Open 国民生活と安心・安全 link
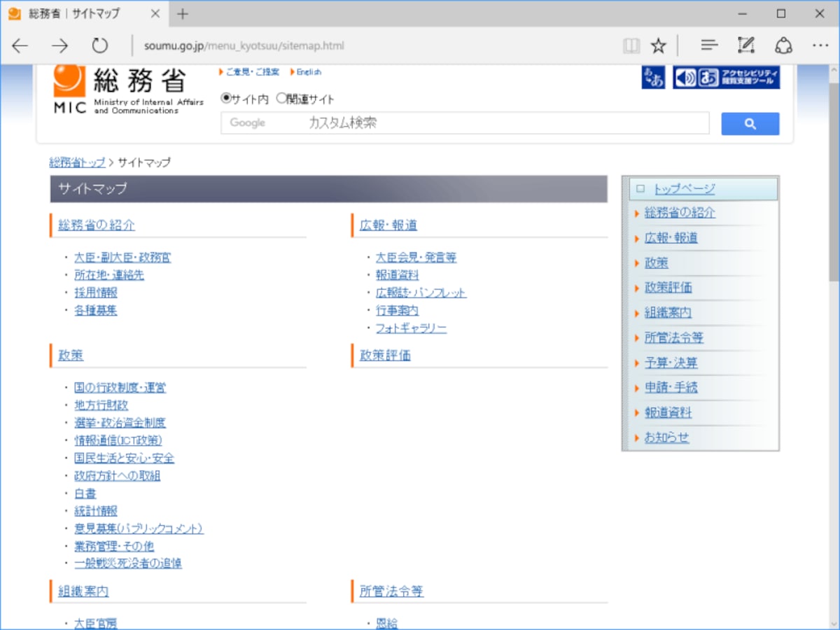The height and width of the screenshot is (630, 840). 125,458
